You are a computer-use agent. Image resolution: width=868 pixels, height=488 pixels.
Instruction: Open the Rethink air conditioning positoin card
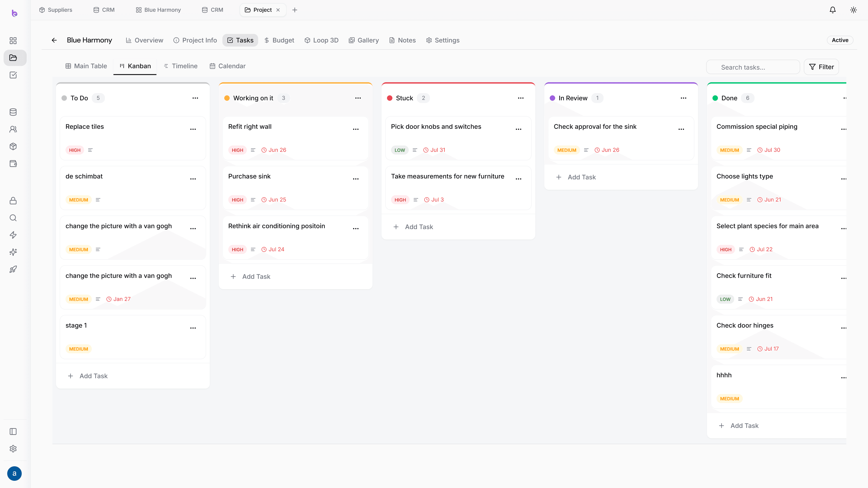[295, 238]
